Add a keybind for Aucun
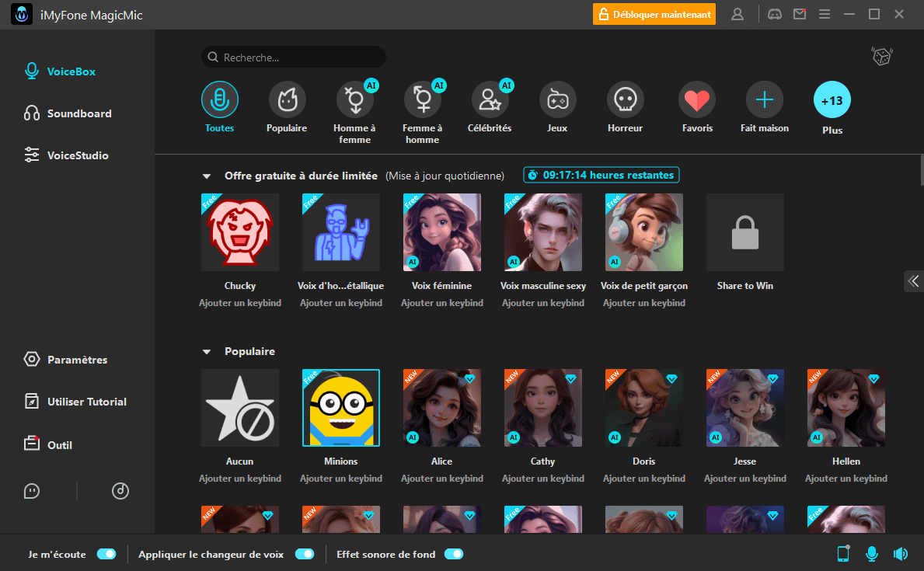Image resolution: width=924 pixels, height=571 pixels. coord(240,479)
